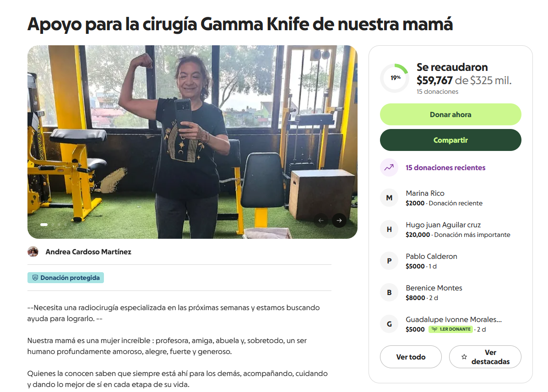Click Berenice Montes' B avatar
Image resolution: width=548 pixels, height=392 pixels.
point(389,293)
